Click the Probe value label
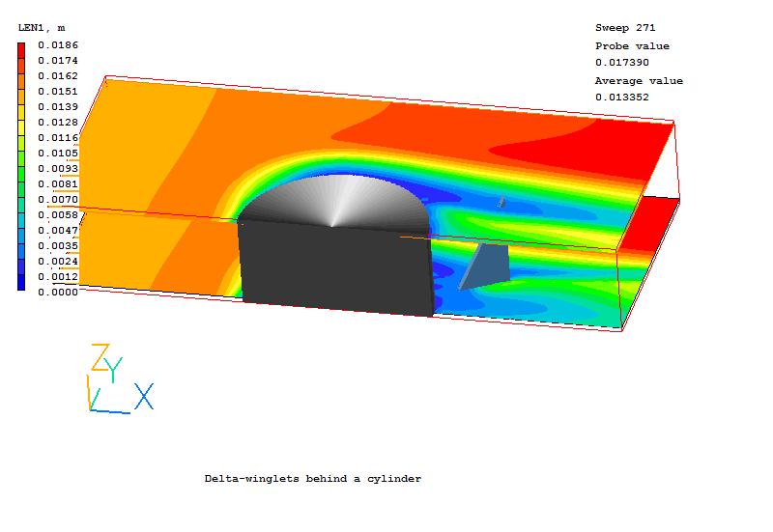The image size is (773, 532). click(632, 46)
